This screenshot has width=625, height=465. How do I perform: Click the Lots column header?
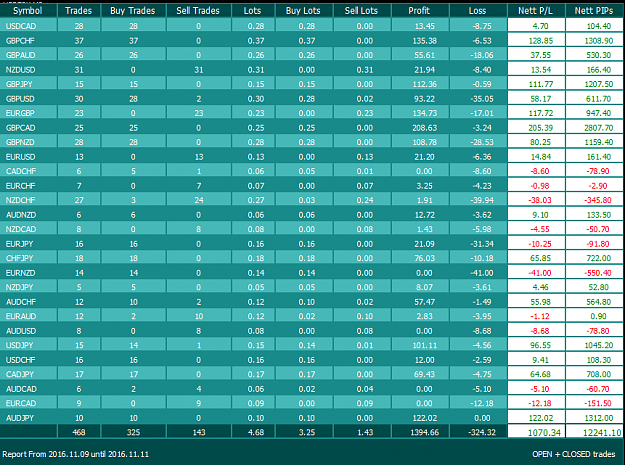tap(252, 11)
